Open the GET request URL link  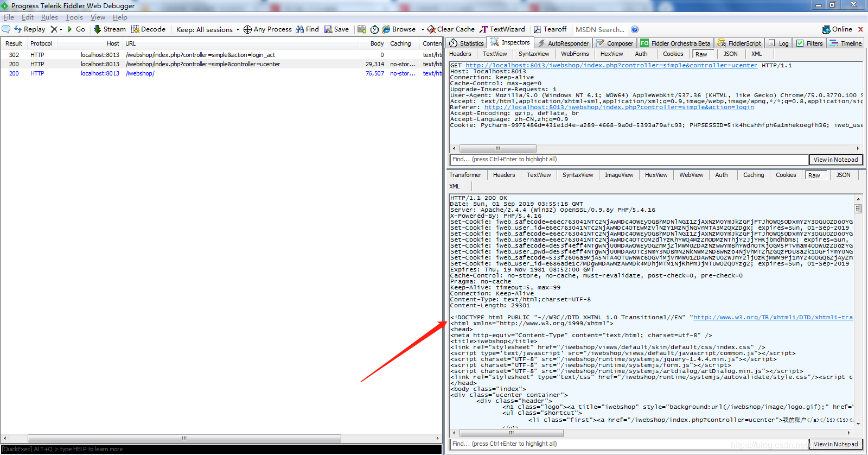(x=611, y=65)
